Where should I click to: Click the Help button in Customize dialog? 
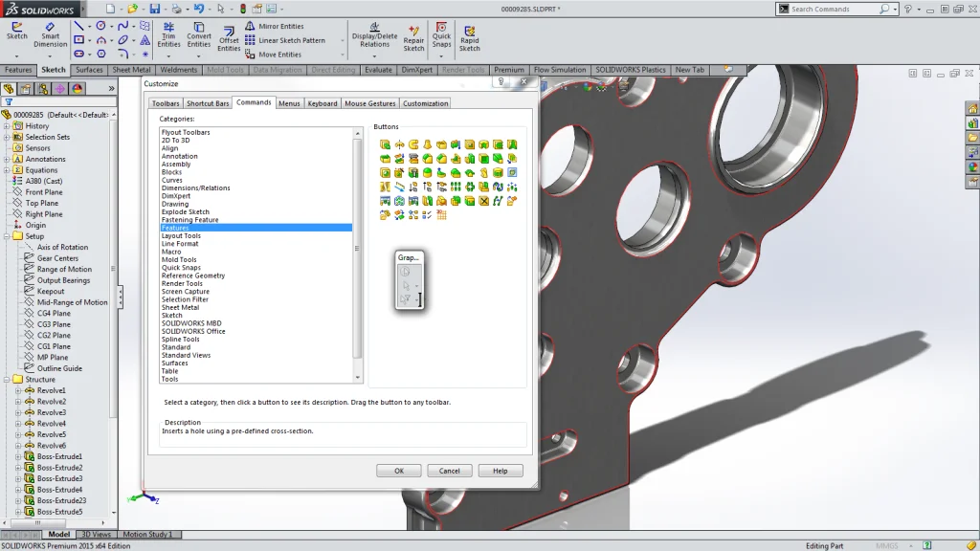point(501,470)
